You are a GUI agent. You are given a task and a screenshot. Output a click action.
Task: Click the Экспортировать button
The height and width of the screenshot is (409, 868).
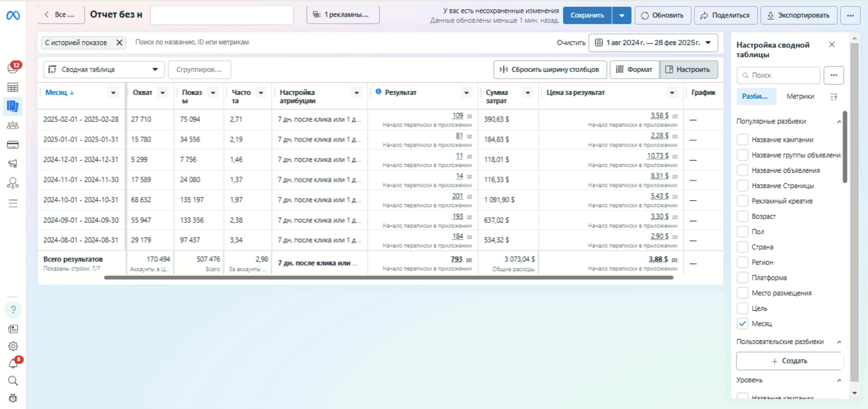pyautogui.click(x=799, y=16)
